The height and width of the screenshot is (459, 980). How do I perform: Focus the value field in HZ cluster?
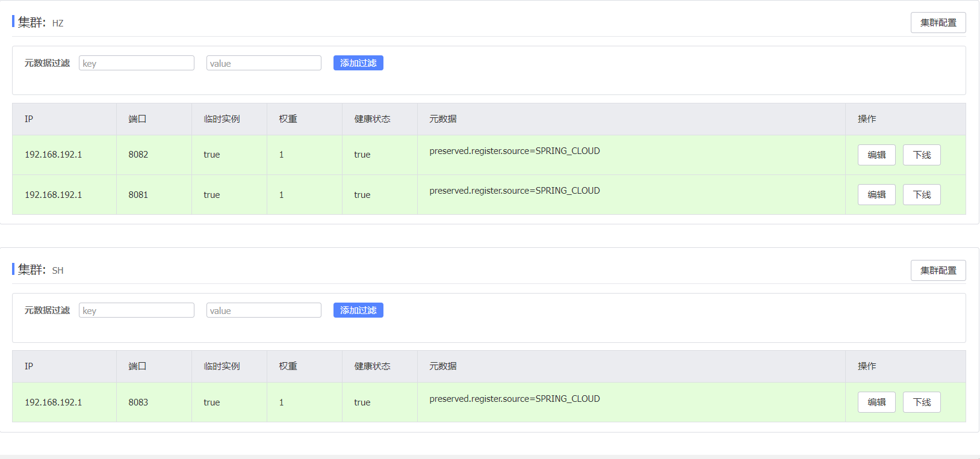click(264, 63)
